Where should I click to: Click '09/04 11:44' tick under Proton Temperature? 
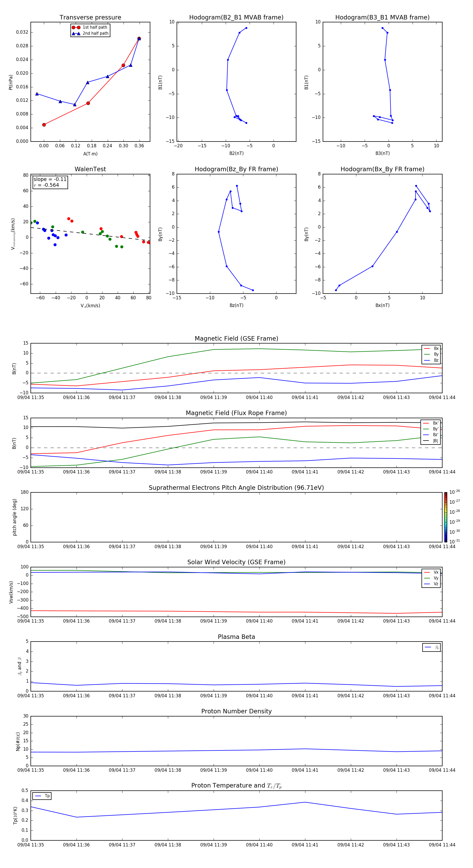(442, 845)
